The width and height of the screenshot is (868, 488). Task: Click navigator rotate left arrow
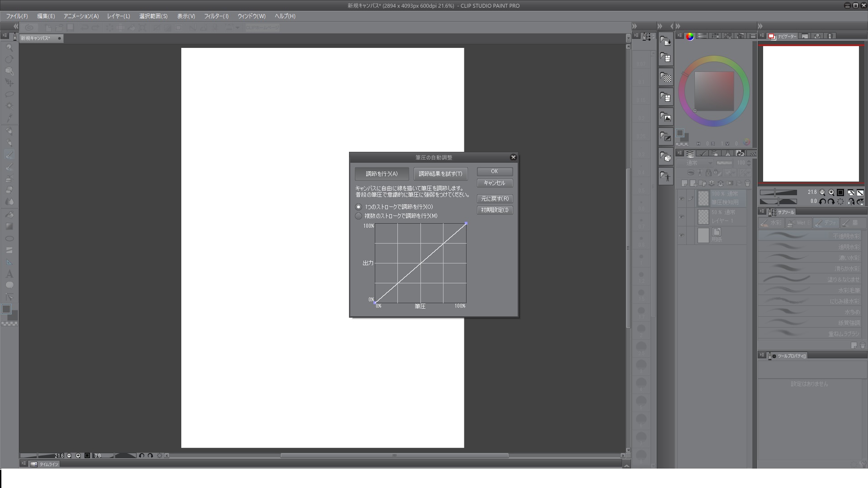click(822, 202)
